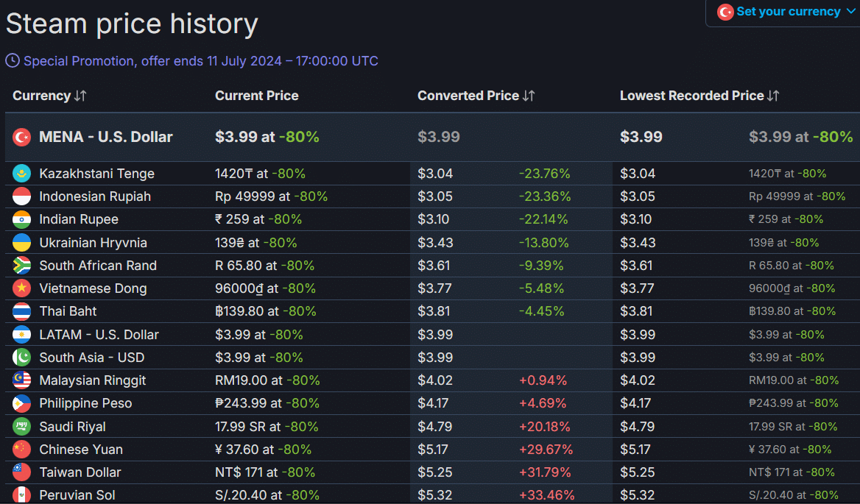Click the Turkey flag in Set your currency
Viewport: 860px width, 504px height.
point(725,12)
